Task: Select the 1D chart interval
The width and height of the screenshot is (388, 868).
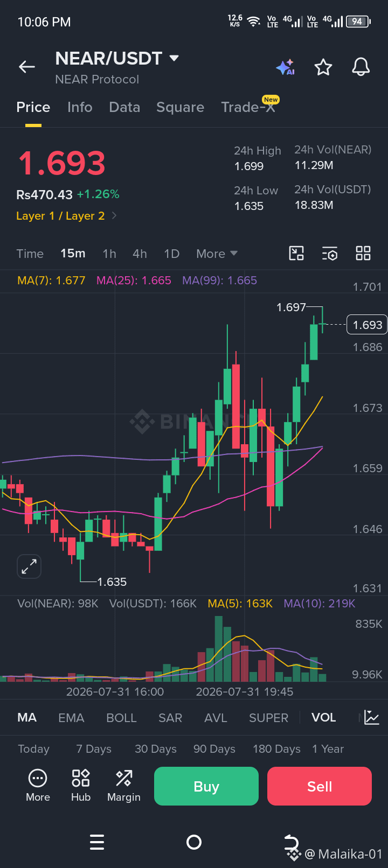Action: pos(172,254)
